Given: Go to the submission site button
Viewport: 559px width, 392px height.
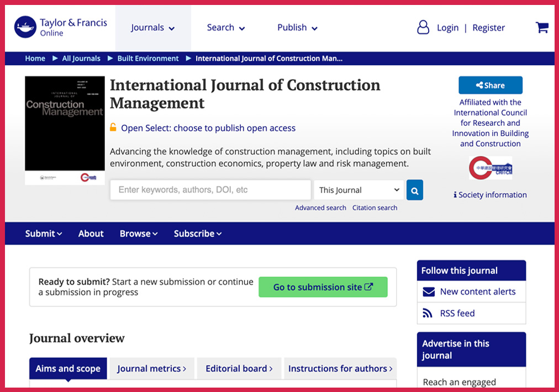Looking at the screenshot, I should [x=323, y=287].
